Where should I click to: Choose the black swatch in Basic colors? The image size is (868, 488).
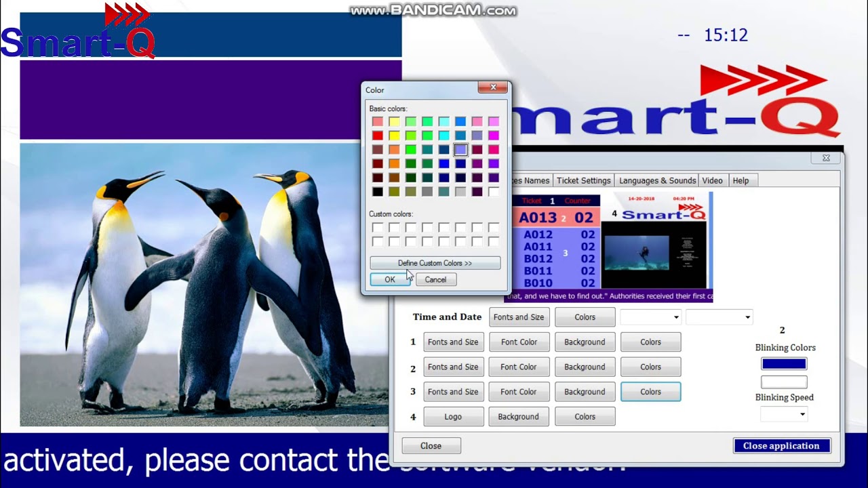[x=377, y=192]
